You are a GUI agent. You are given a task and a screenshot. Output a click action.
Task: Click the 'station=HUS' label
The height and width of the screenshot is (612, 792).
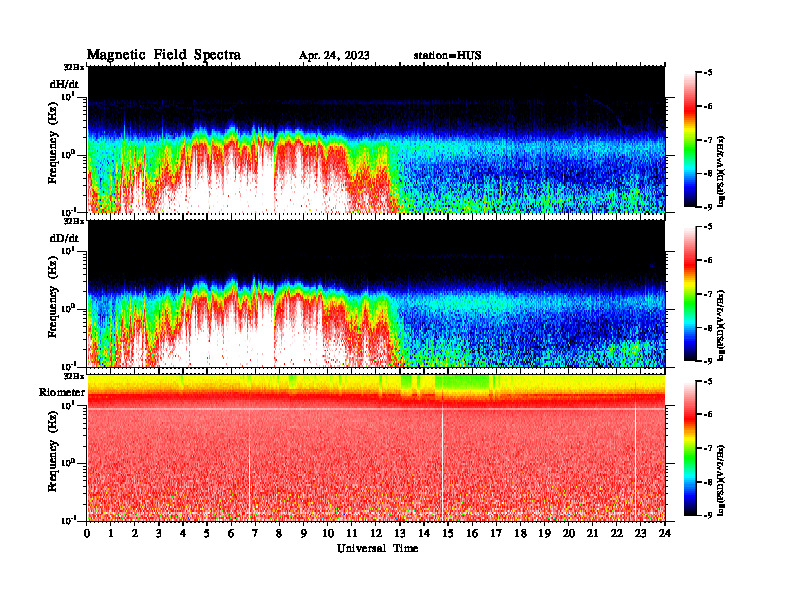coord(447,56)
